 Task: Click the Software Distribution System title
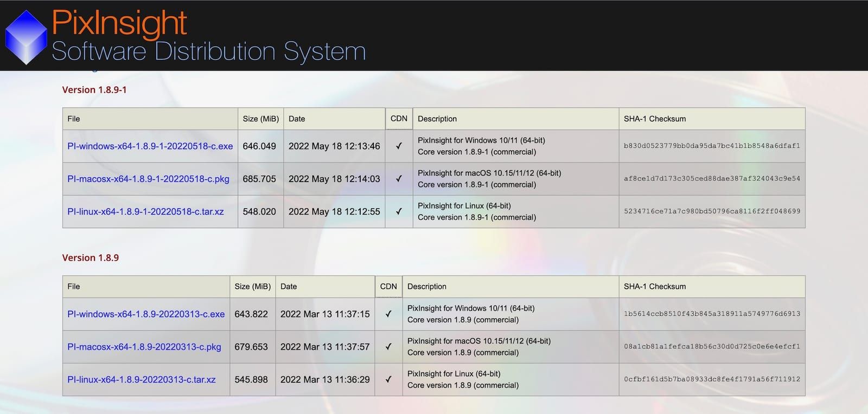click(209, 52)
